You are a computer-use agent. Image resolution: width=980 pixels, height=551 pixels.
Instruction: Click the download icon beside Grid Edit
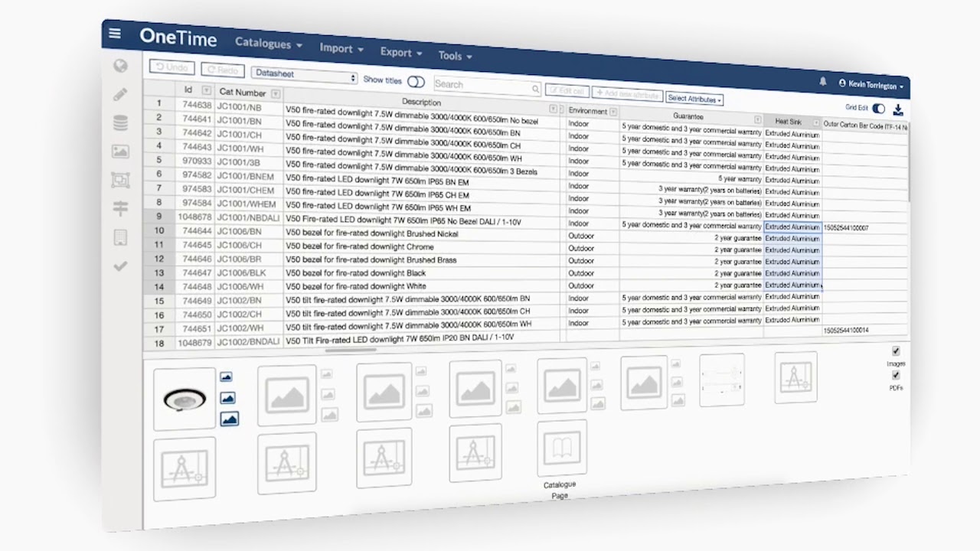pyautogui.click(x=898, y=110)
